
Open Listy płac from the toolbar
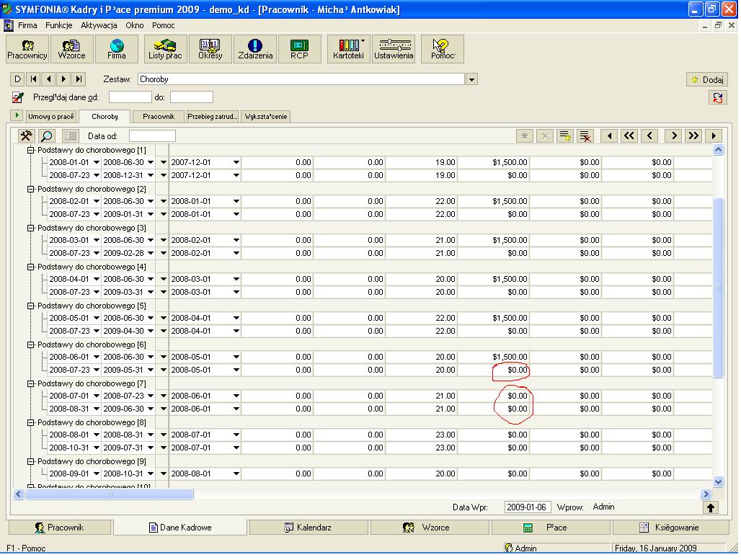[165, 49]
